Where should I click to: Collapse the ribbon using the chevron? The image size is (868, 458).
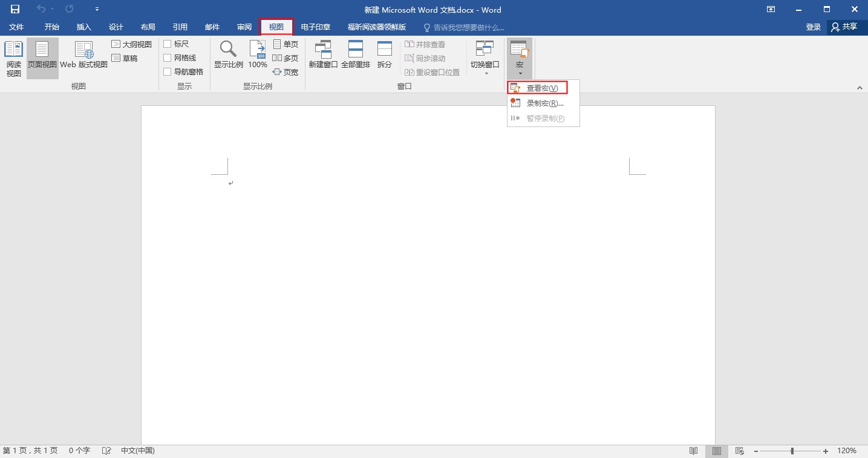click(x=860, y=87)
